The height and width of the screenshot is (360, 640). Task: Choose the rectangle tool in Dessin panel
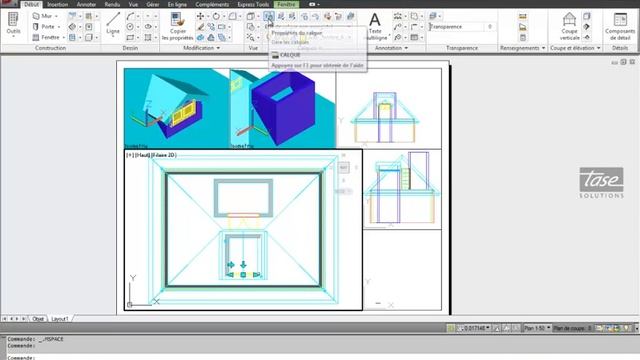click(x=130, y=37)
